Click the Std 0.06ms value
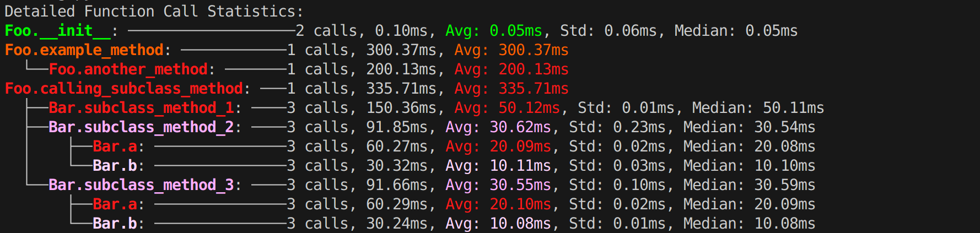Viewport: 980px width, 233px height. [631, 31]
